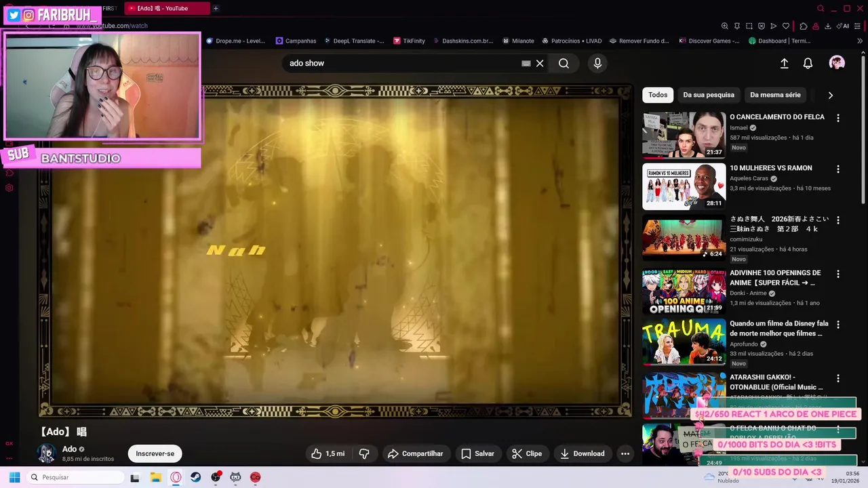The image size is (868, 488).
Task: Open options for 'O CANCELAMENTO DO FELCA'
Action: click(x=838, y=118)
